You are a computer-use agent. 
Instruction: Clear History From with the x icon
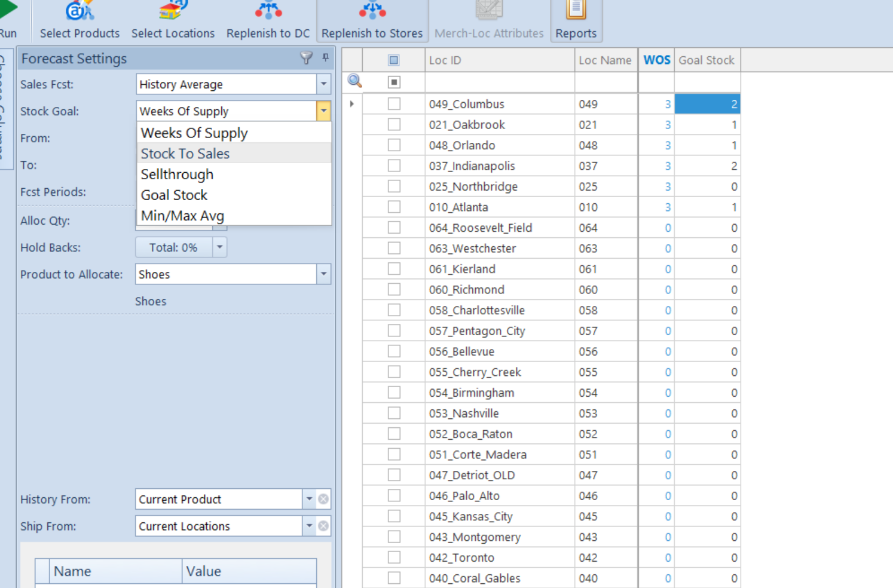tap(323, 499)
